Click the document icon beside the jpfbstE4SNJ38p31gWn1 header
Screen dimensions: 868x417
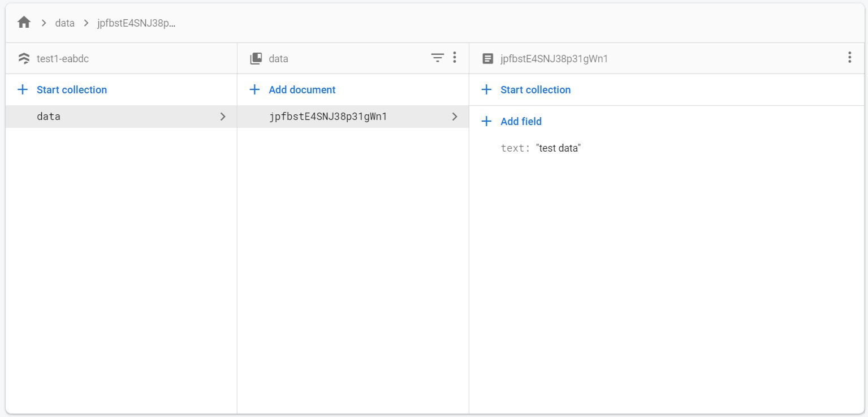487,58
